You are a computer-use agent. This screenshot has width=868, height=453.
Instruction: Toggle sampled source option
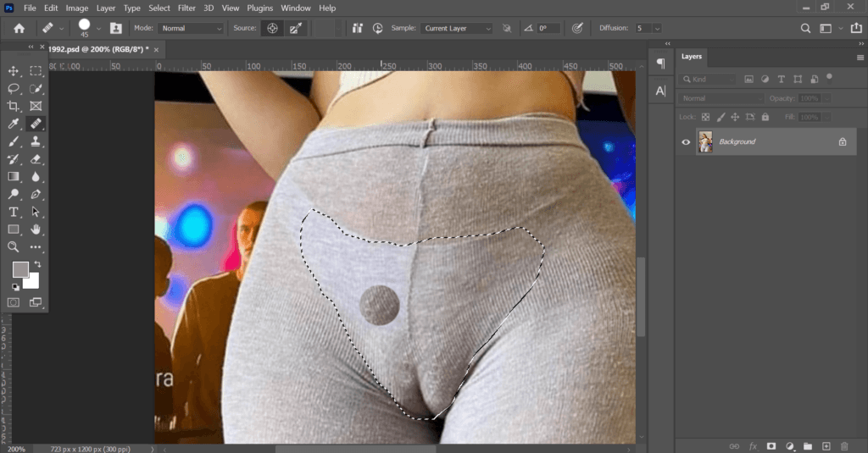tap(272, 28)
